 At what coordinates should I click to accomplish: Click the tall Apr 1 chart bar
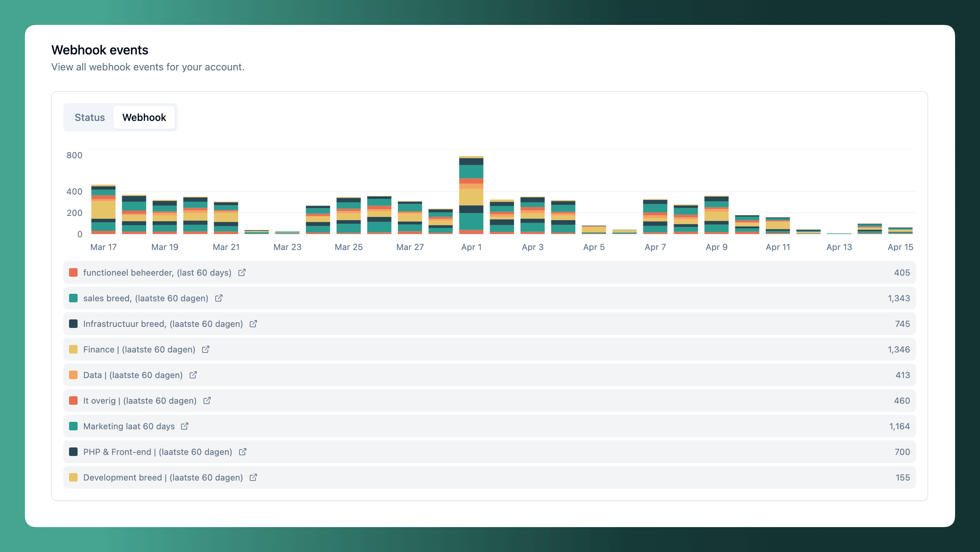click(x=471, y=195)
